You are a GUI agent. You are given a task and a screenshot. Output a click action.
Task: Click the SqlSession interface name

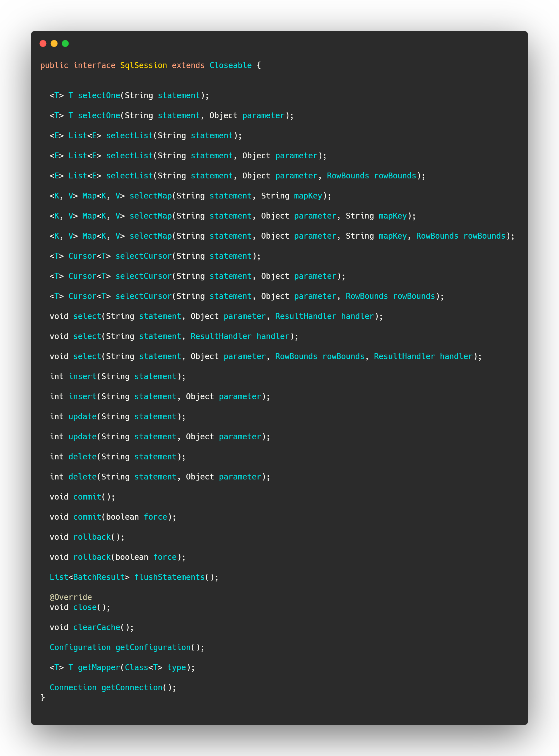[143, 65]
